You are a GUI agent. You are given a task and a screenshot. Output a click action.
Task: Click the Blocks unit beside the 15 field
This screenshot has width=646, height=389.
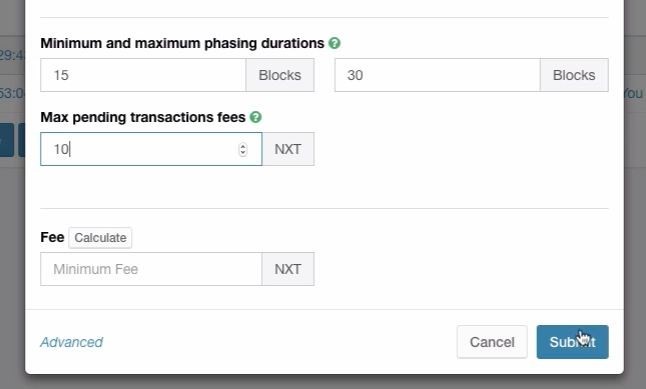(280, 75)
